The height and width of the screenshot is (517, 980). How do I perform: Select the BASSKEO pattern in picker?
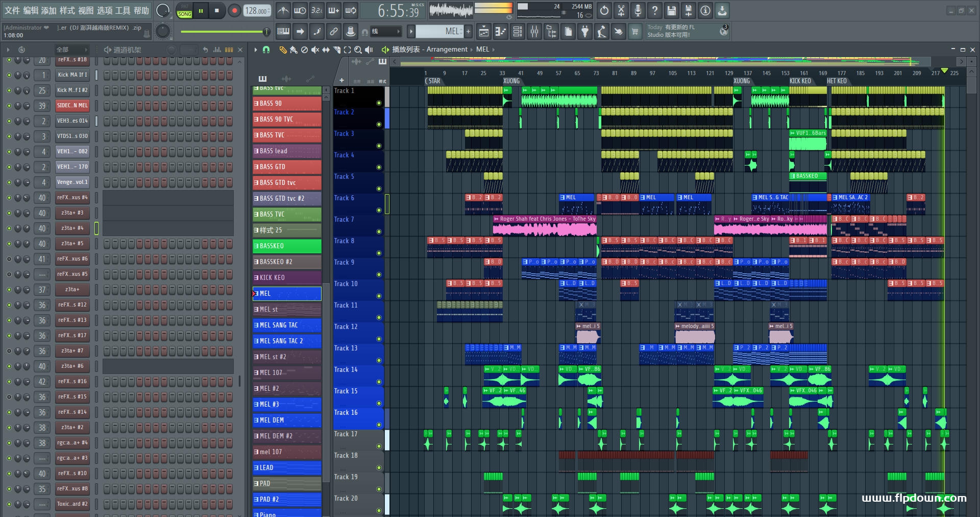287,246
